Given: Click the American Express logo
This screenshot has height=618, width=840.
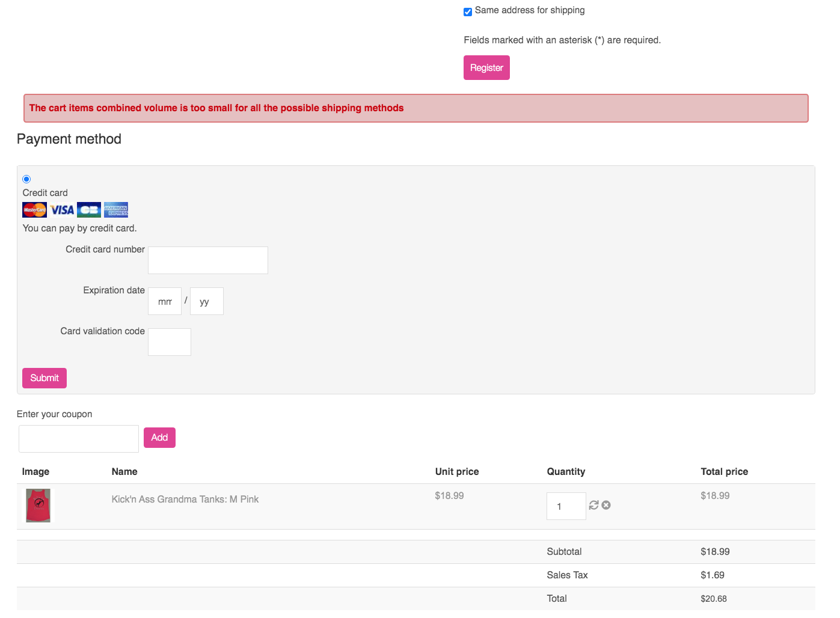Looking at the screenshot, I should pyautogui.click(x=116, y=210).
